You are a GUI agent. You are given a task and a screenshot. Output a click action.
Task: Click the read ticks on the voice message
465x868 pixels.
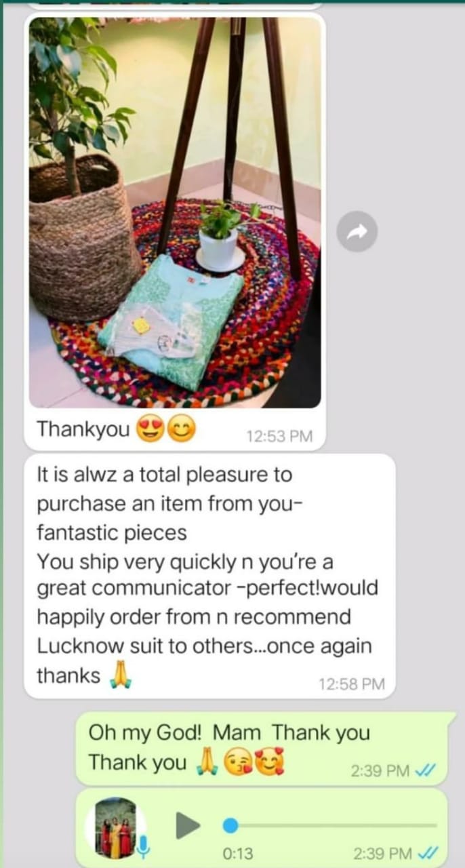tap(428, 852)
